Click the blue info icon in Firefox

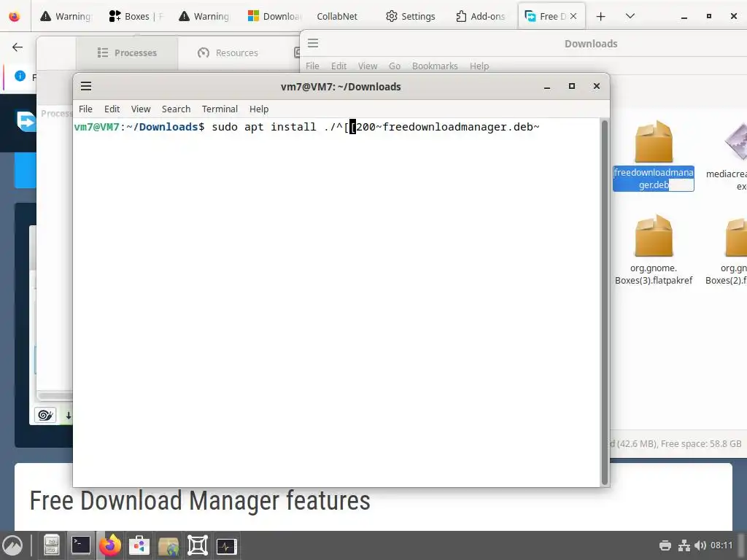point(20,76)
